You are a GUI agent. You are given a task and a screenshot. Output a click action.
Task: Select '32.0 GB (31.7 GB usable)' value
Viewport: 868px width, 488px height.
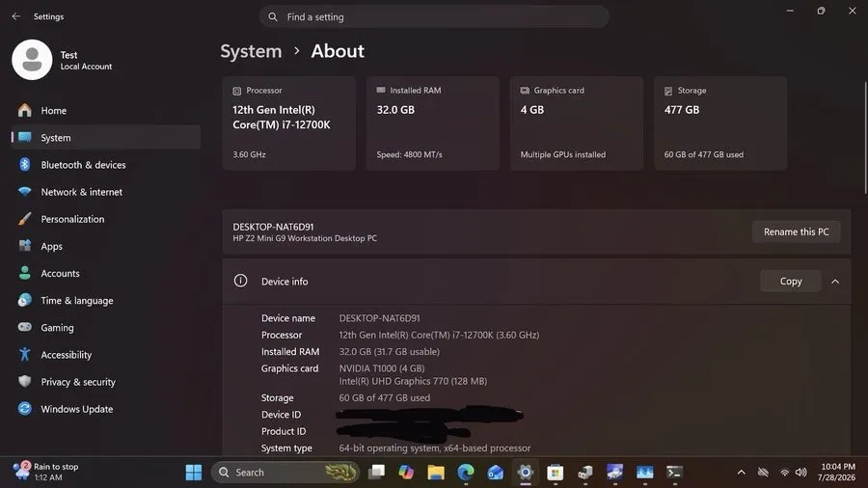[x=390, y=351]
